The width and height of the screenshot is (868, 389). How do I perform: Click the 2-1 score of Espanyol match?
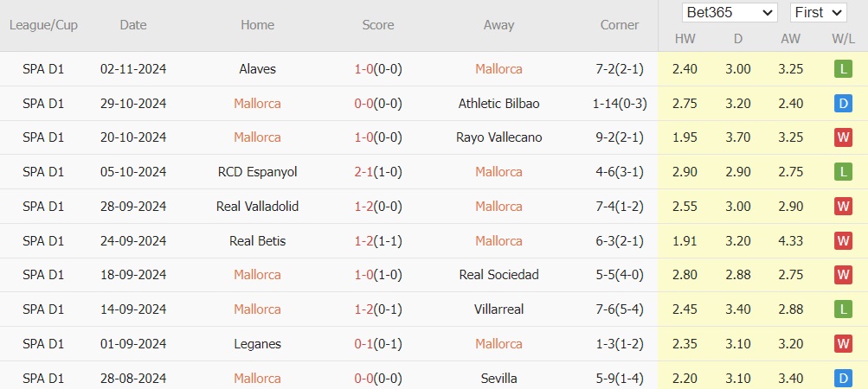click(x=363, y=172)
